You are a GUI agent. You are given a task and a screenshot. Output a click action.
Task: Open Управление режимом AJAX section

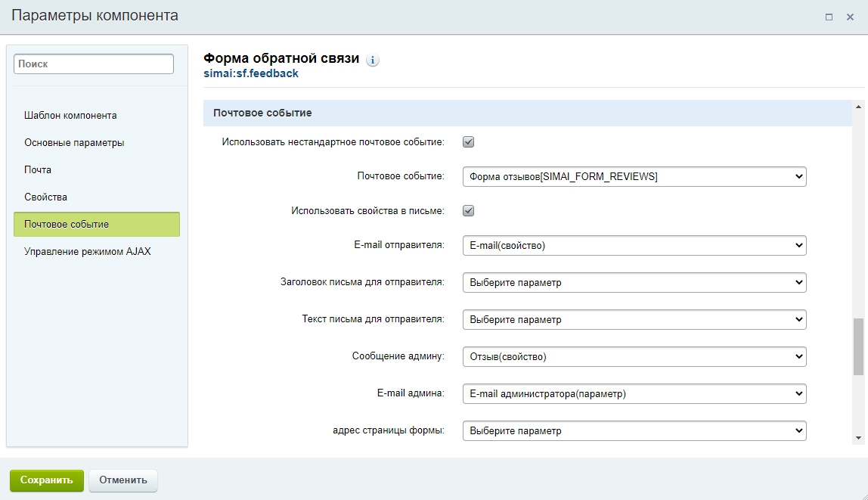click(88, 251)
